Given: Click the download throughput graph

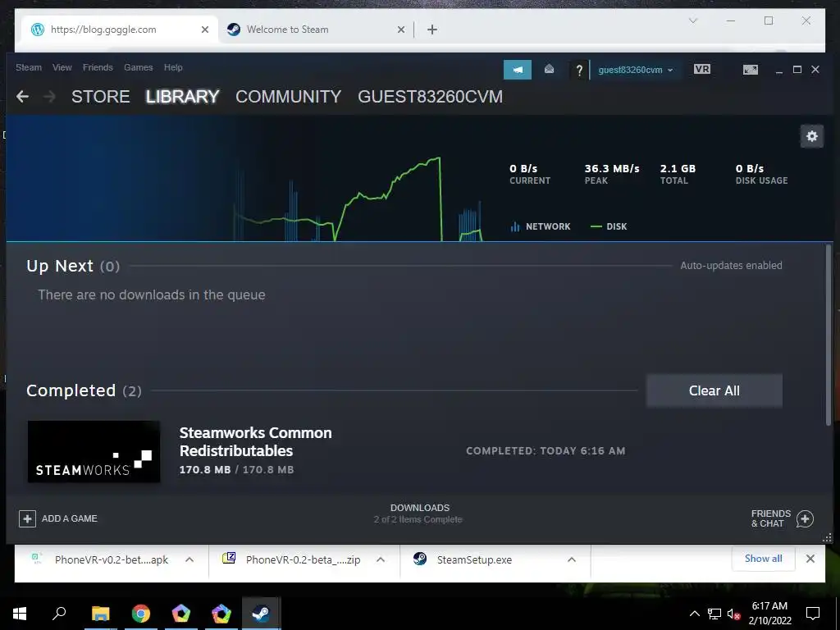Looking at the screenshot, I should click(x=356, y=199).
